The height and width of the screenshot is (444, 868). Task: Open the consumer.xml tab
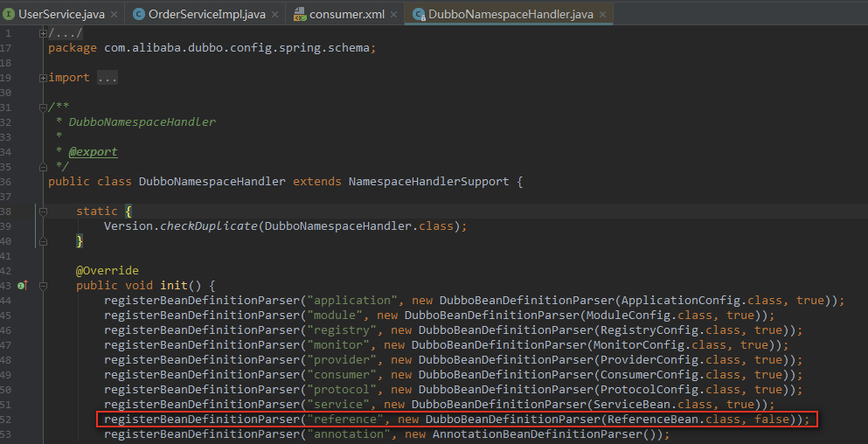pyautogui.click(x=345, y=14)
